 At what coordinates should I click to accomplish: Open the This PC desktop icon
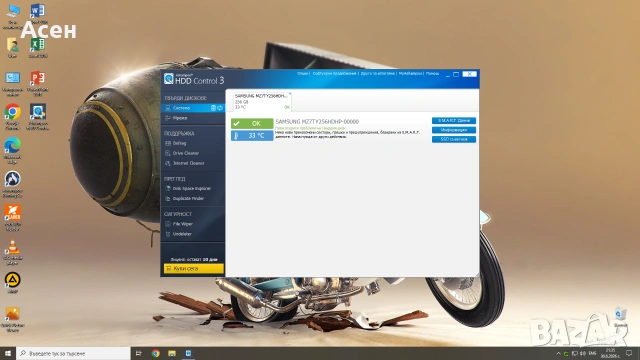(12, 16)
